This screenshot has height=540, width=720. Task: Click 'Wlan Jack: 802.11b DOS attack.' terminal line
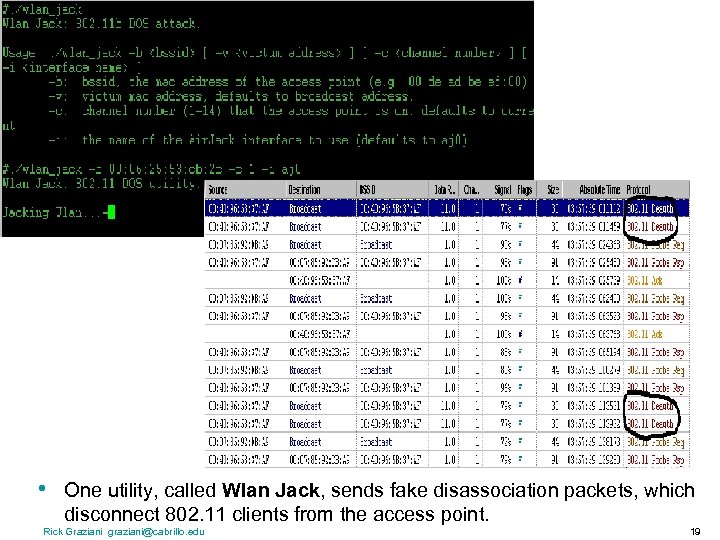tap(100, 23)
